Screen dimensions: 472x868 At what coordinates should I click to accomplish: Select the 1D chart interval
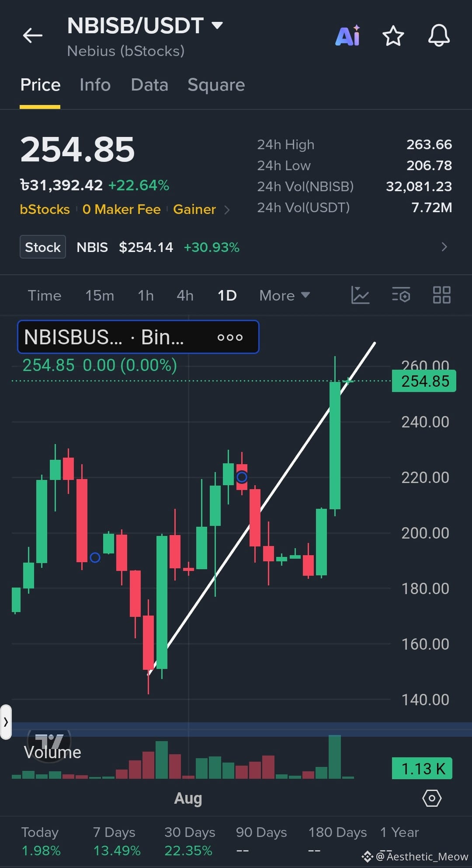click(x=227, y=296)
